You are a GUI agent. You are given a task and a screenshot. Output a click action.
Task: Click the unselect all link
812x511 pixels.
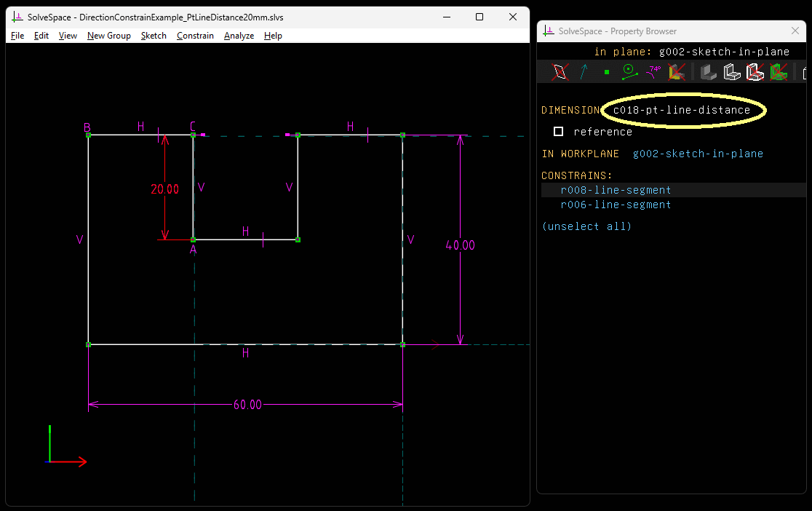(x=586, y=226)
